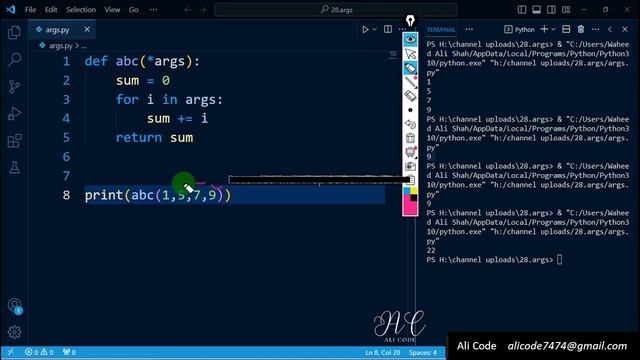Switch to the TERMINAL panel tab
640x360 pixels.
point(441,30)
